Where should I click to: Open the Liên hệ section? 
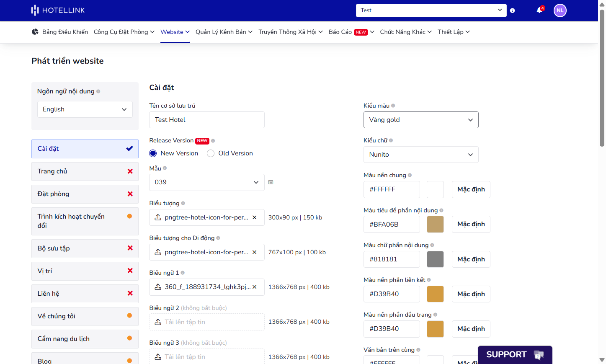[85, 294]
